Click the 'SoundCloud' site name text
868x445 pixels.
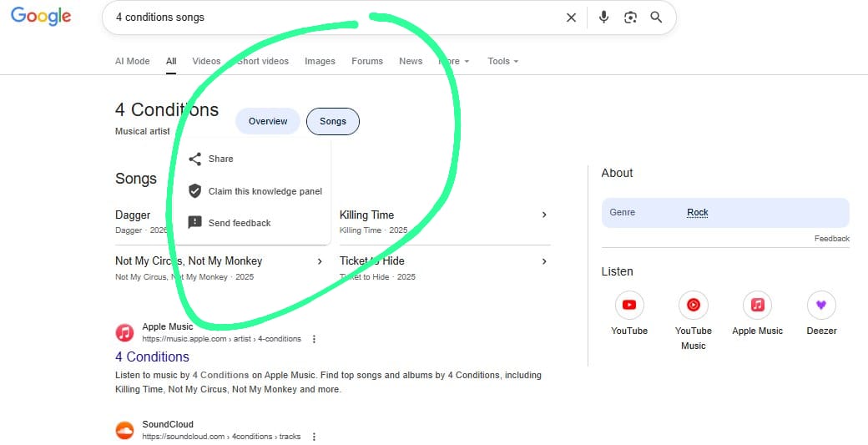click(168, 424)
